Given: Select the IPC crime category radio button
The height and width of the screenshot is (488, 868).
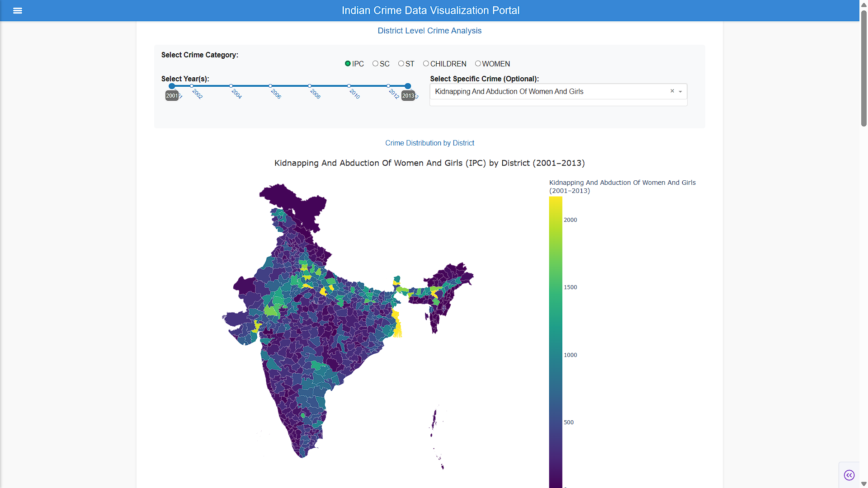Looking at the screenshot, I should (x=348, y=64).
